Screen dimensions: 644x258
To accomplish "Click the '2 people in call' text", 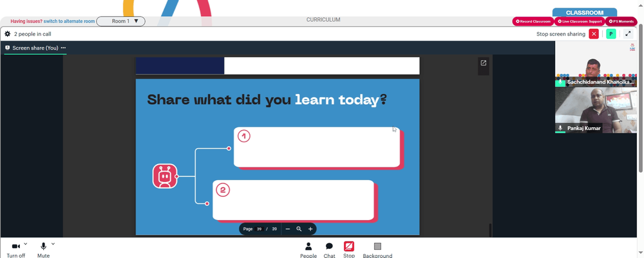I will pos(32,34).
